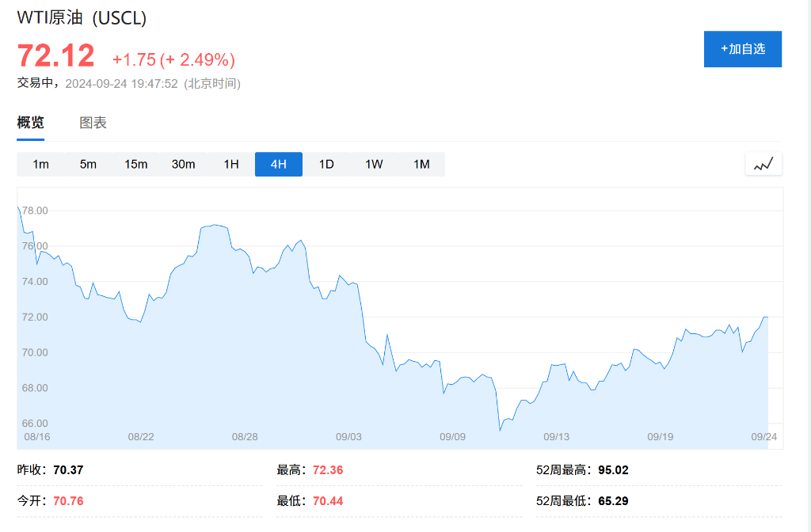Return to the 概览 tab
811x532 pixels.
click(32, 123)
